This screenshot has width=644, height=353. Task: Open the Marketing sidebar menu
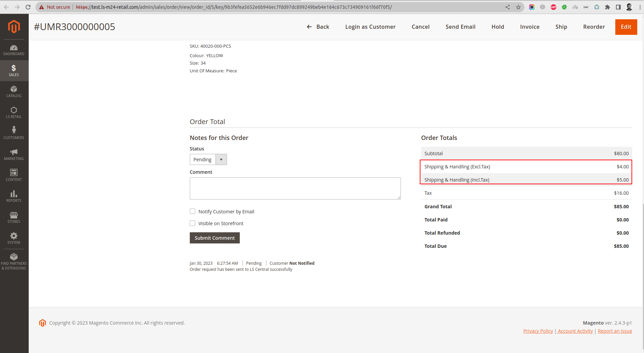(x=14, y=155)
